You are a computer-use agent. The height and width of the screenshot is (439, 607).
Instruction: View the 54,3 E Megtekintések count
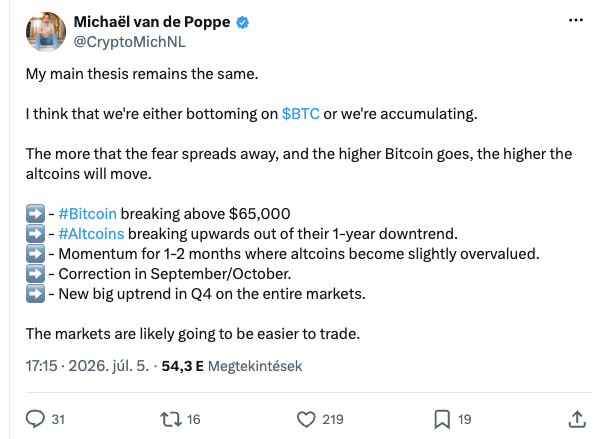click(231, 366)
